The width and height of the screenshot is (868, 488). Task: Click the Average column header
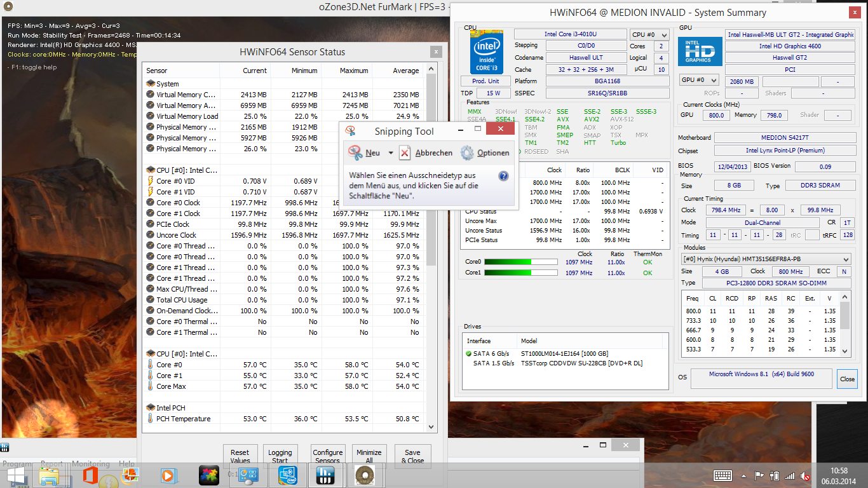tap(398, 71)
